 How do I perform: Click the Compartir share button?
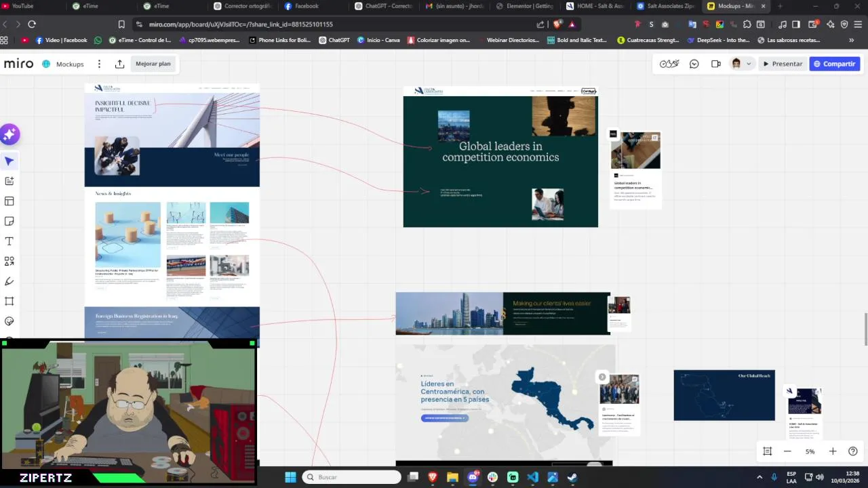click(x=835, y=64)
